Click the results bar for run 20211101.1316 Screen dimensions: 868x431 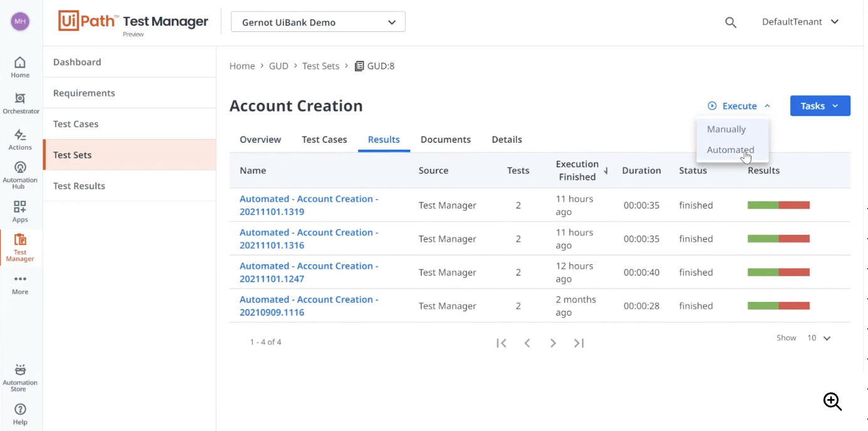point(778,239)
